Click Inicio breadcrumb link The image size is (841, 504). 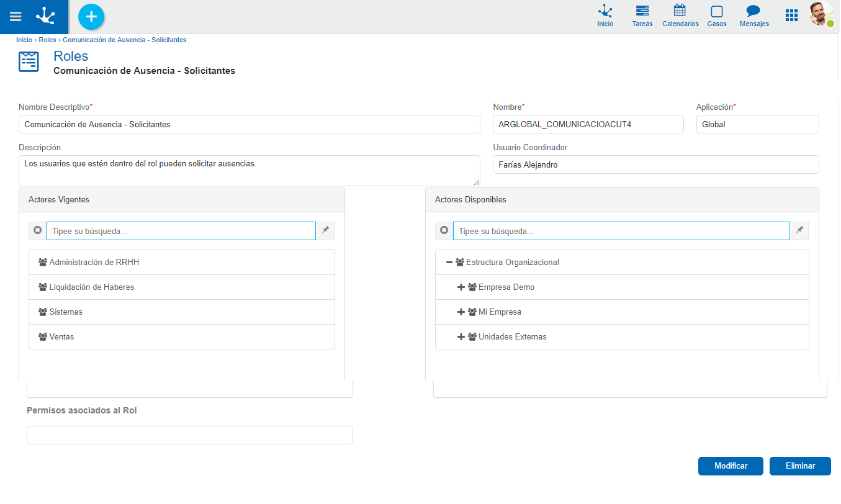(x=24, y=40)
